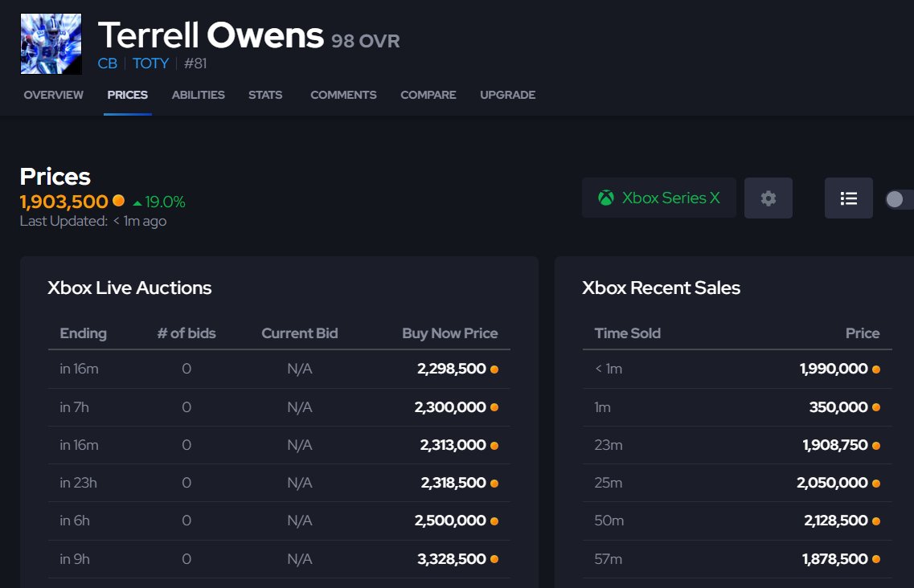The width and height of the screenshot is (914, 588).
Task: Click the 'in 23h' auction ending time
Action: pos(78,483)
